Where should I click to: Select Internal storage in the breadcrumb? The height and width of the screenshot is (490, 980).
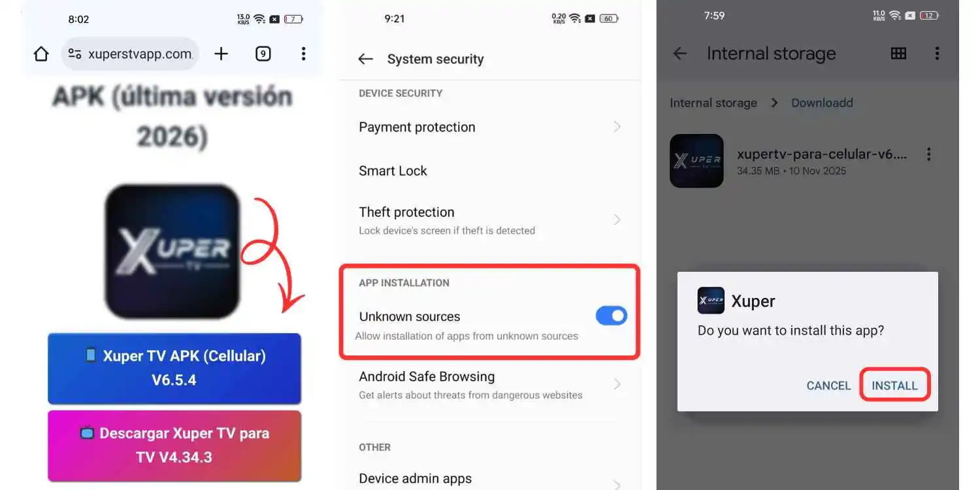[x=713, y=103]
